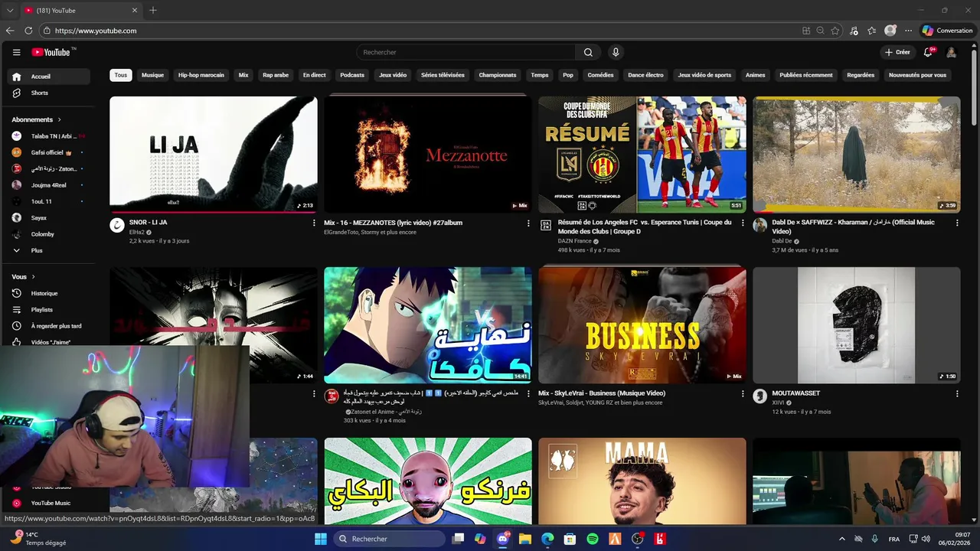Image resolution: width=980 pixels, height=551 pixels.
Task: Open the Colomby subscription channel
Action: pyautogui.click(x=48, y=234)
